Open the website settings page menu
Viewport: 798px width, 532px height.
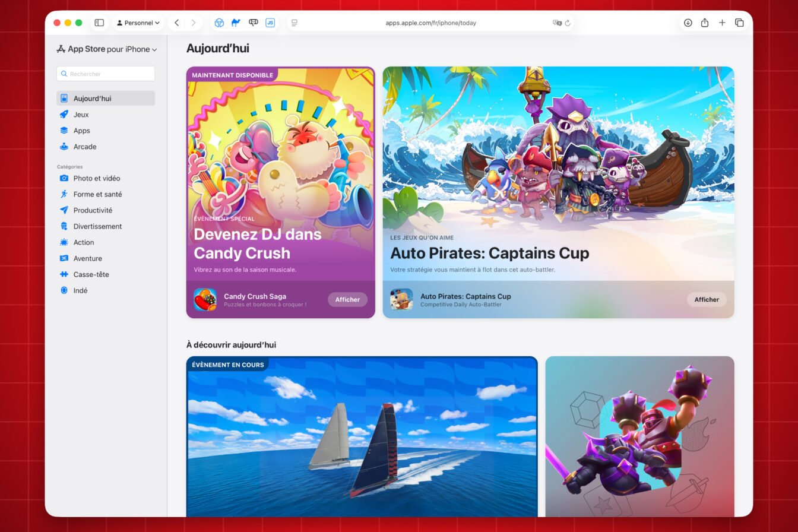[x=294, y=23]
